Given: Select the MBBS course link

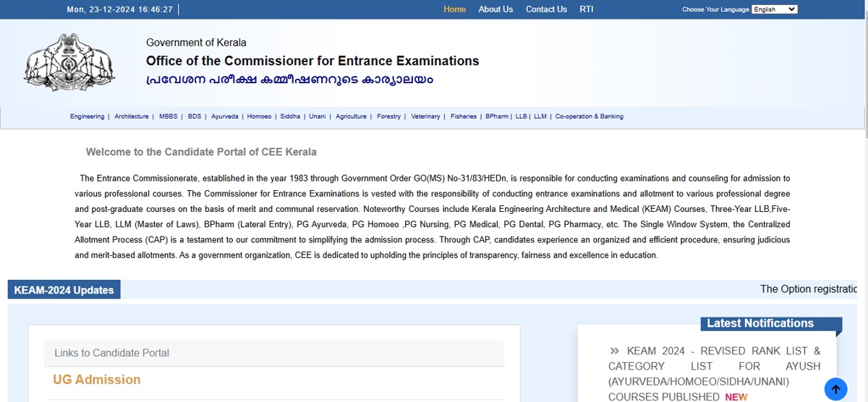Looking at the screenshot, I should click(168, 116).
